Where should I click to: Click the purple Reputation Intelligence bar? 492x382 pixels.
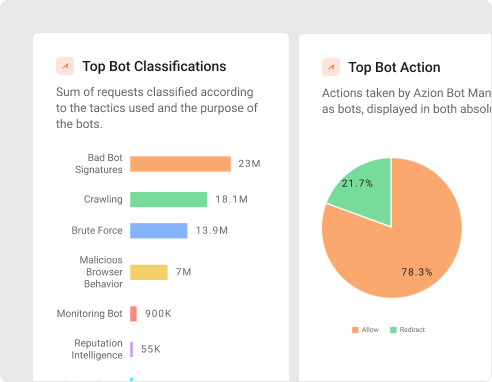[131, 349]
